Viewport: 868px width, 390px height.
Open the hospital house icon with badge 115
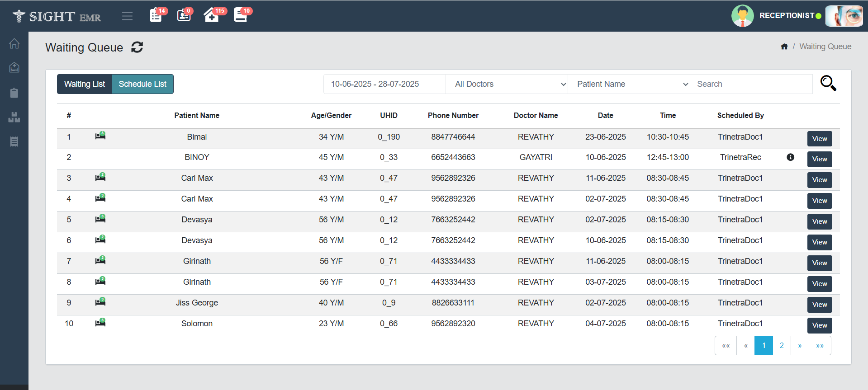(212, 15)
